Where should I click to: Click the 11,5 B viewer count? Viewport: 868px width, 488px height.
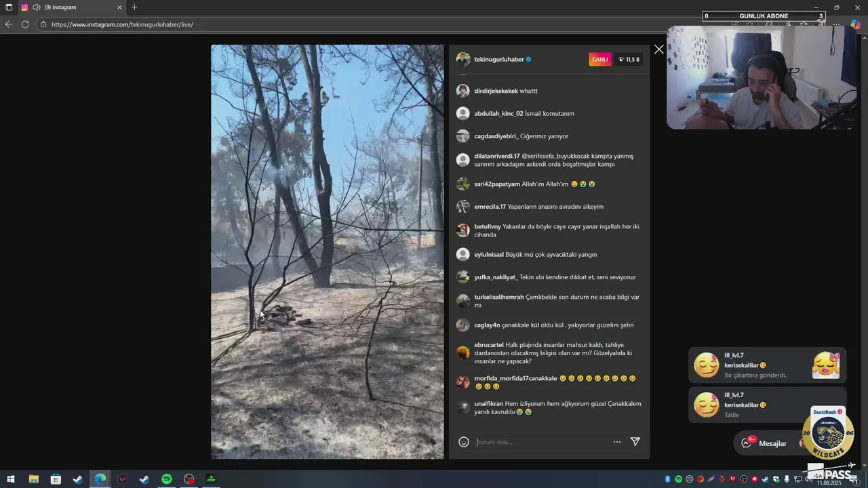(629, 60)
